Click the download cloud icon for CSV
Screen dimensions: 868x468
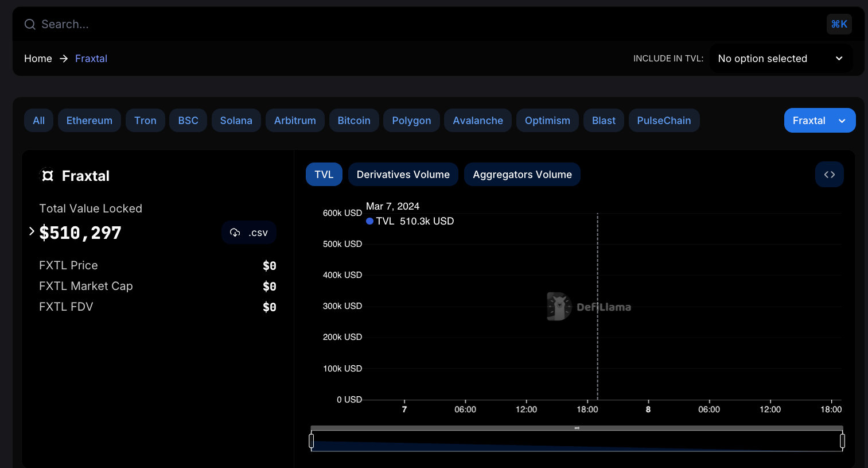click(x=235, y=233)
